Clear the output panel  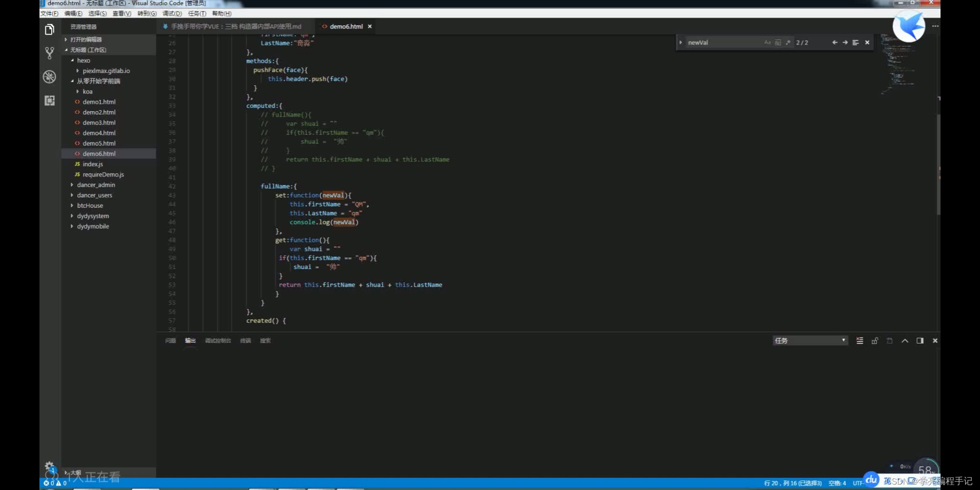click(x=860, y=341)
